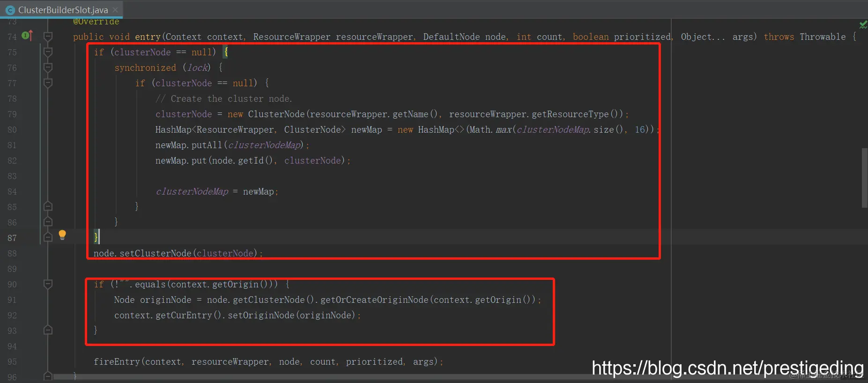Select the ClusterBuilderSlot.java tab
Image resolution: width=868 pixels, height=383 pixels.
(62, 10)
